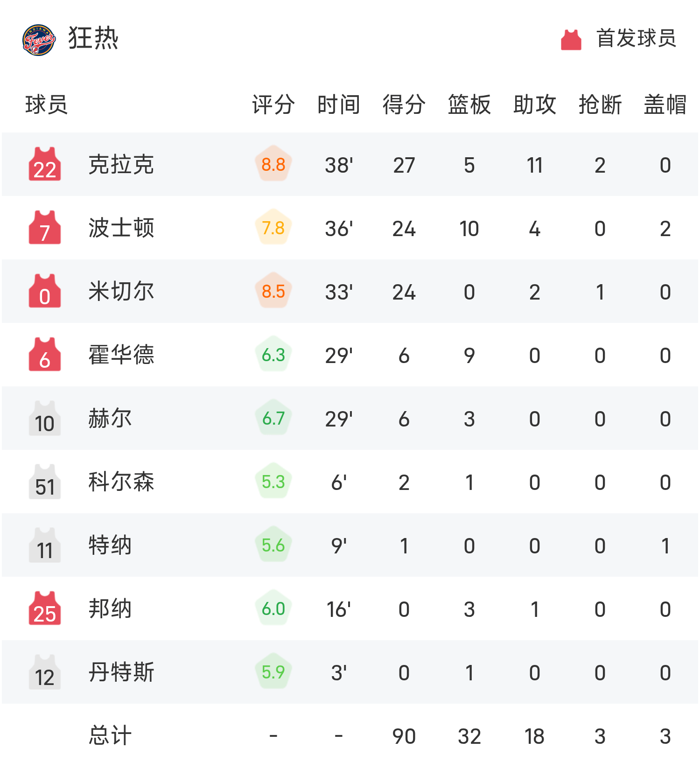Click the 评分 column header
This screenshot has height=769, width=700.
coord(273,105)
